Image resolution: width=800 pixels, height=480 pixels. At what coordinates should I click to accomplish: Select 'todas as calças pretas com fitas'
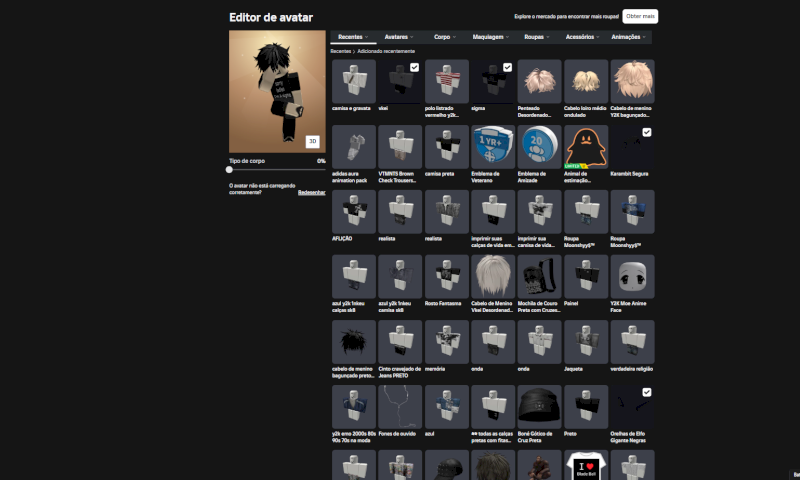493,407
